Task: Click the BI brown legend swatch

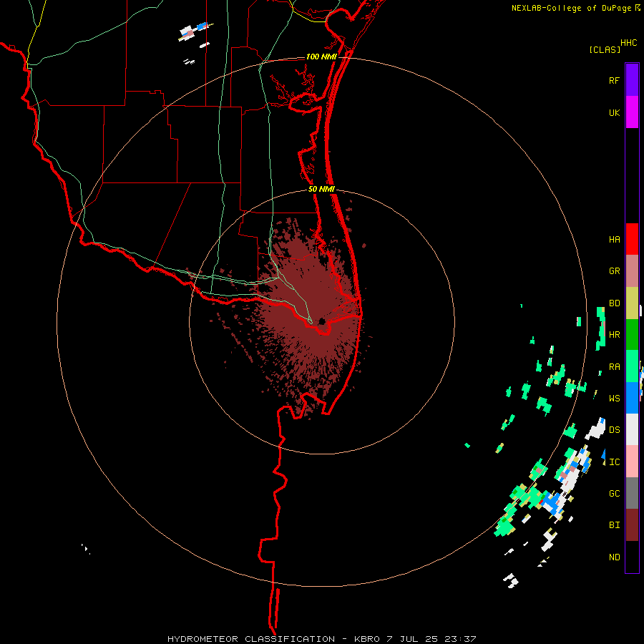Action: click(x=632, y=525)
